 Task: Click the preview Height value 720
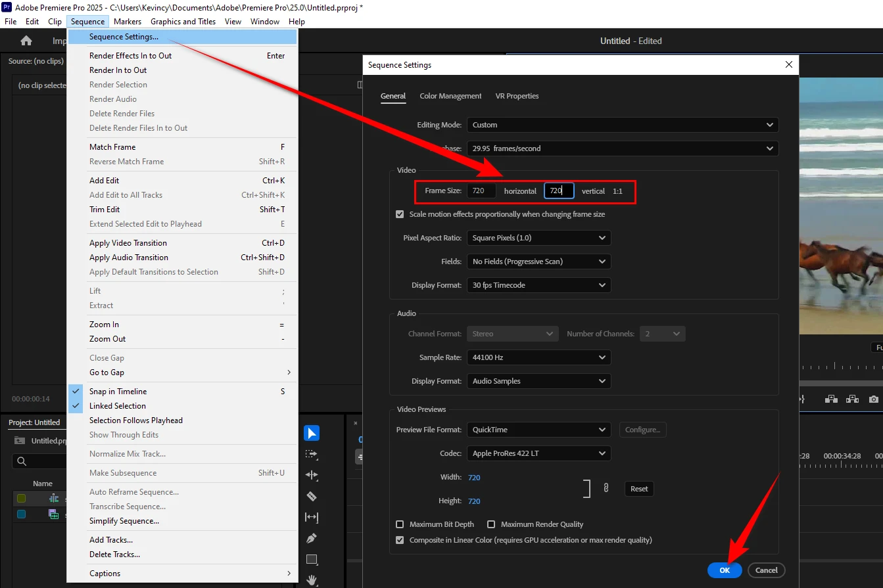click(x=474, y=501)
